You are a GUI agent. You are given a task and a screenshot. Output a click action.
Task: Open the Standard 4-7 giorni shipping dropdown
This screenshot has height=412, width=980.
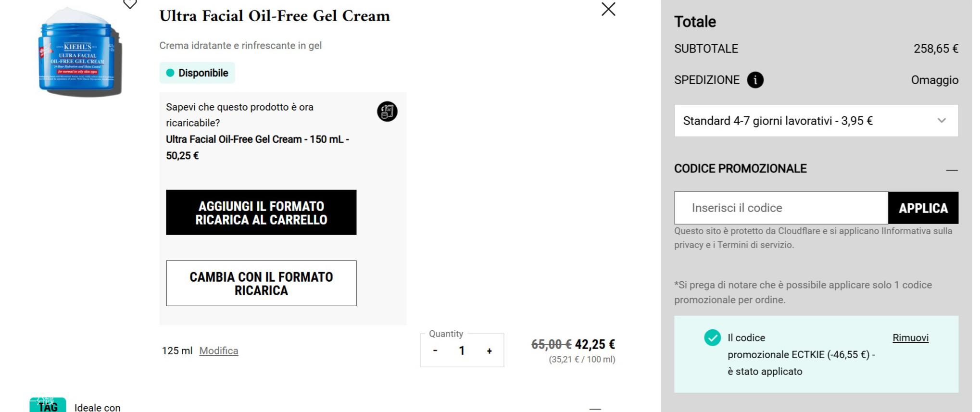coord(816,121)
